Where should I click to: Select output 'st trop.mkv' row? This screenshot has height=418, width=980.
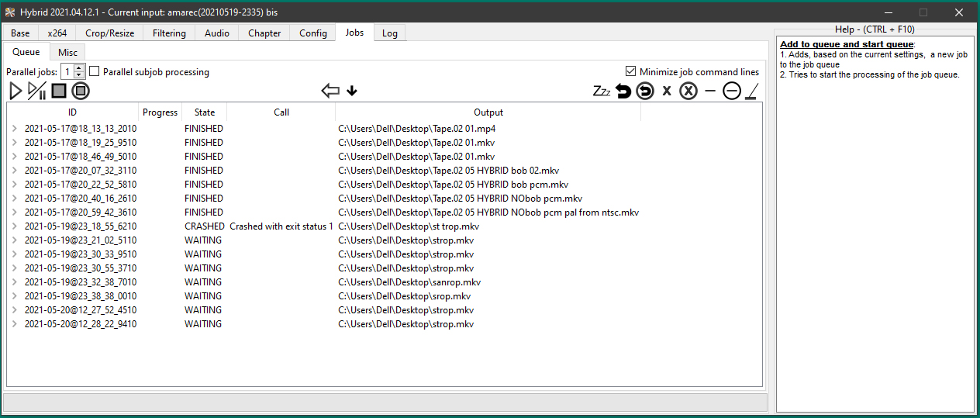click(409, 226)
